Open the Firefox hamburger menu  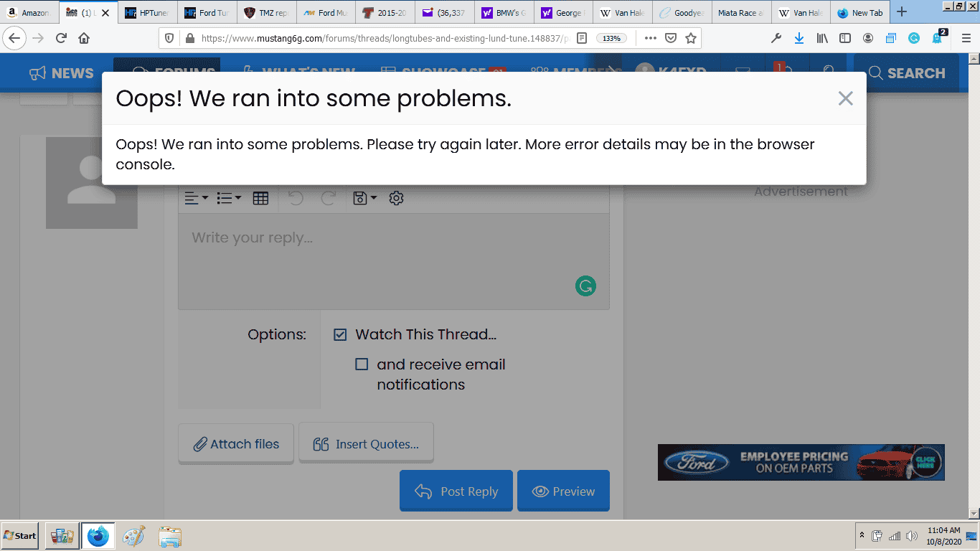[966, 39]
